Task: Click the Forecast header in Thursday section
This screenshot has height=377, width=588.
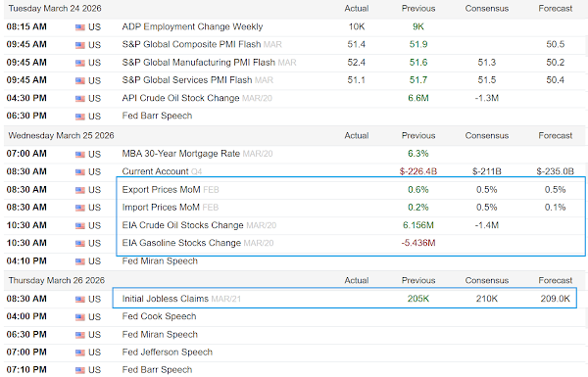Action: click(x=556, y=281)
